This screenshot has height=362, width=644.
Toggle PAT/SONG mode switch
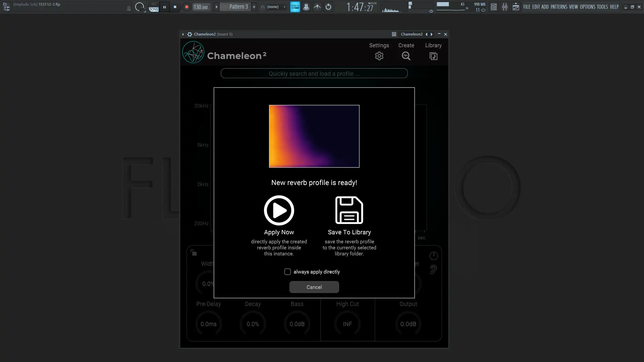coord(154,7)
